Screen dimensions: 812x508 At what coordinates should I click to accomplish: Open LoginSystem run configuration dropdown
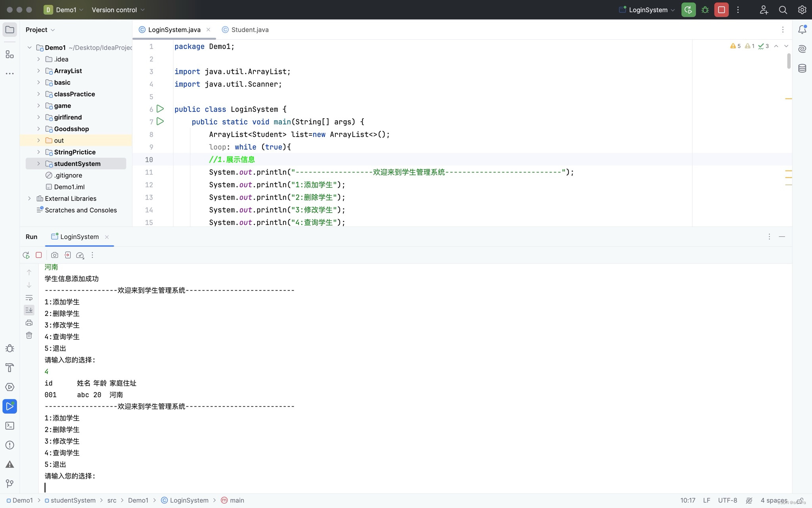(647, 10)
